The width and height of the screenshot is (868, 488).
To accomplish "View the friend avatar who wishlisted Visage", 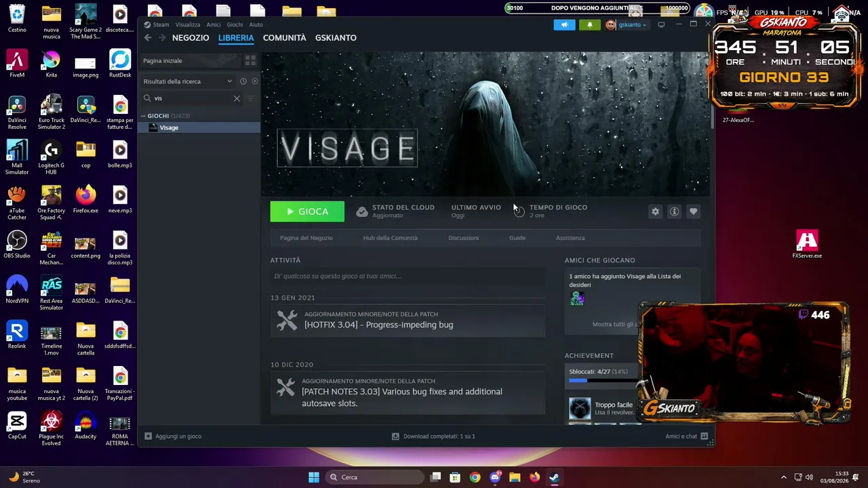I will [577, 298].
